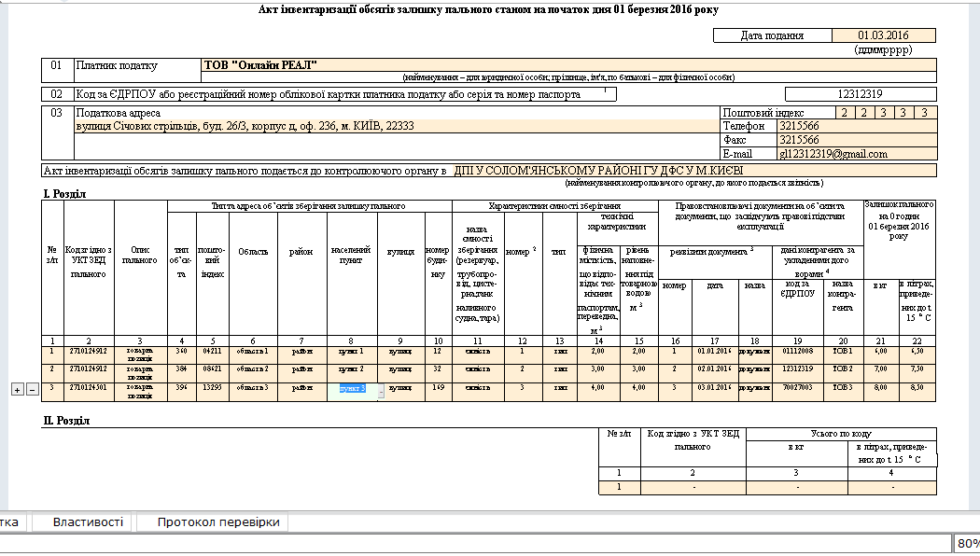Click contractor ЄДРПОУ cell 70027003 in row 3

[x=797, y=386]
